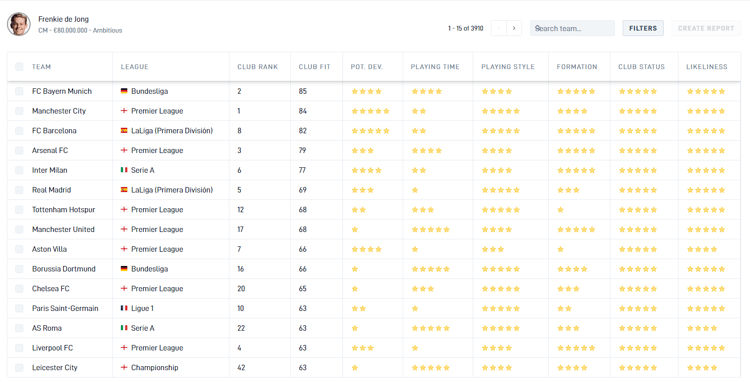Click Frenkie de Jong's avatar photo
Viewport: 750px width, 382px height.
19,24
